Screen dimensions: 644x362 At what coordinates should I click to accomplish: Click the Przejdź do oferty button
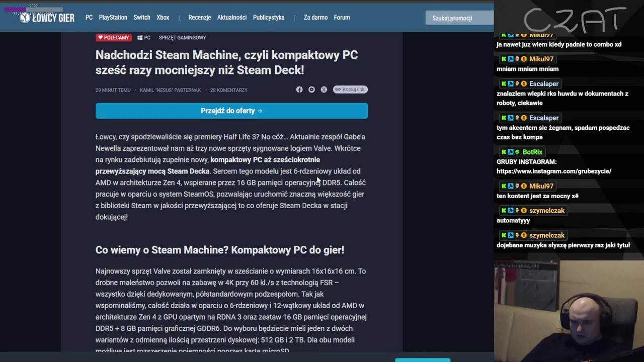point(231,111)
